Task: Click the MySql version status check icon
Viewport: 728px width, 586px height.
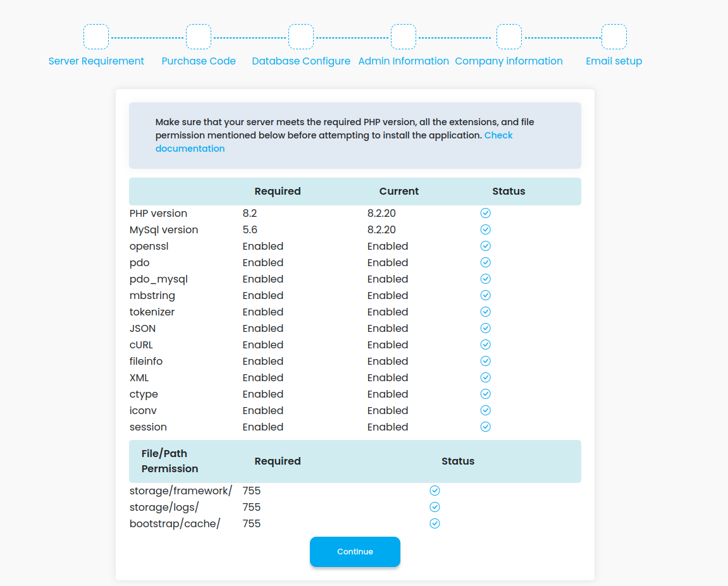Action: point(485,229)
